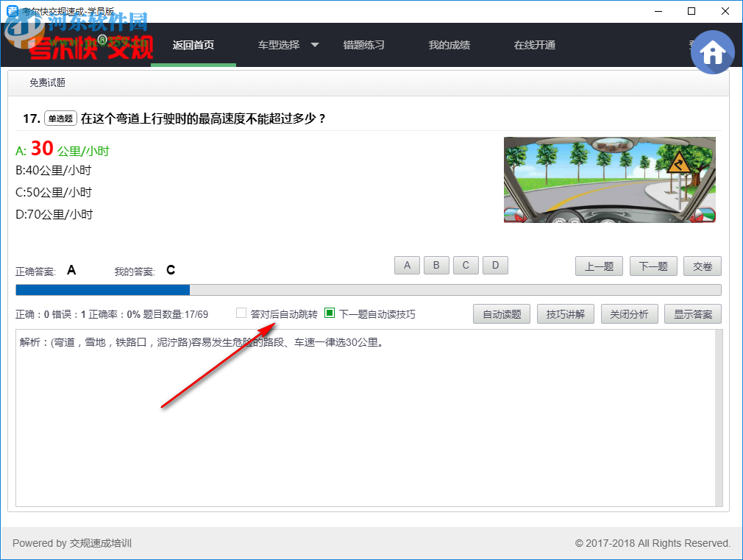The width and height of the screenshot is (743, 560).
Task: Switch to 免费试题 tab
Action: click(x=47, y=82)
